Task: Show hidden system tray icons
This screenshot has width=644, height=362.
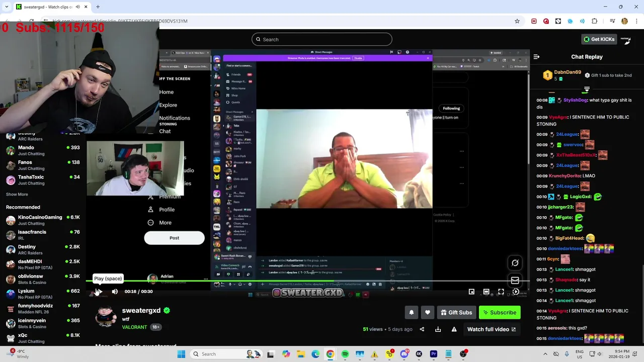Action: coord(545,354)
